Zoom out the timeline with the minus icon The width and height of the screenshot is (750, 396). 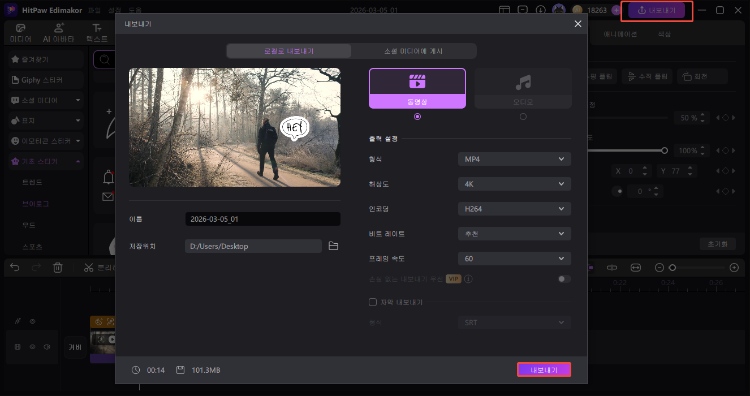pyautogui.click(x=659, y=268)
